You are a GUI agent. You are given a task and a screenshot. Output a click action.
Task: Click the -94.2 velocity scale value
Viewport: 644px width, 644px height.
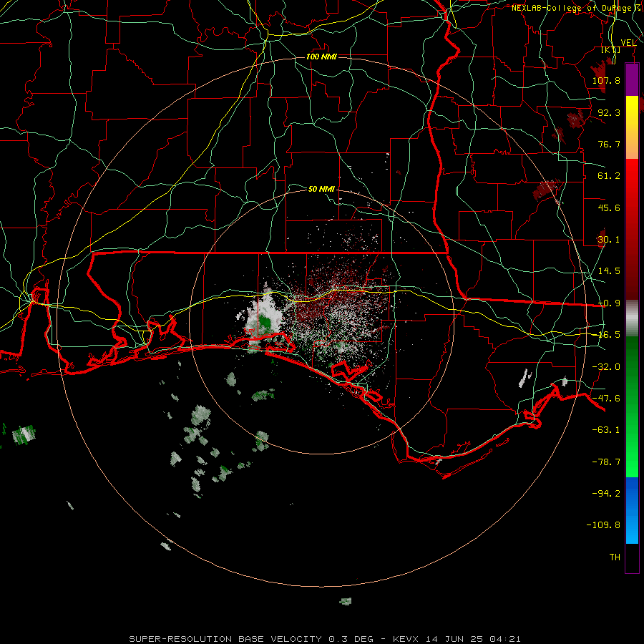pos(606,494)
